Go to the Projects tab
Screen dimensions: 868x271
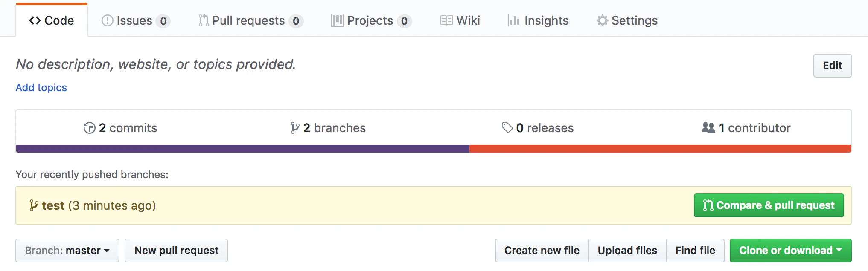click(x=371, y=20)
